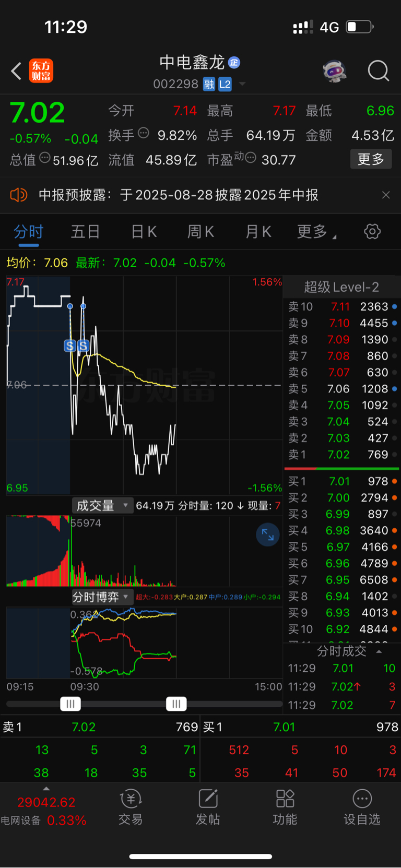Collapse the 分时成交 panel arrow

(379, 651)
